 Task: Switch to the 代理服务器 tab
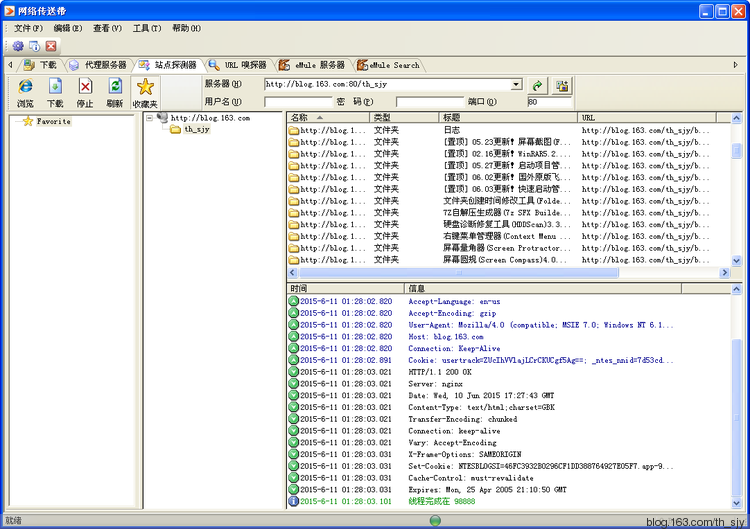point(98,65)
